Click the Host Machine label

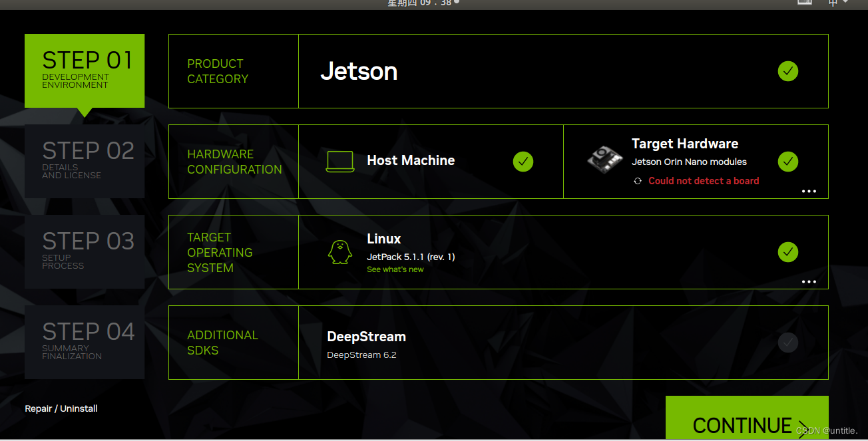pos(411,160)
